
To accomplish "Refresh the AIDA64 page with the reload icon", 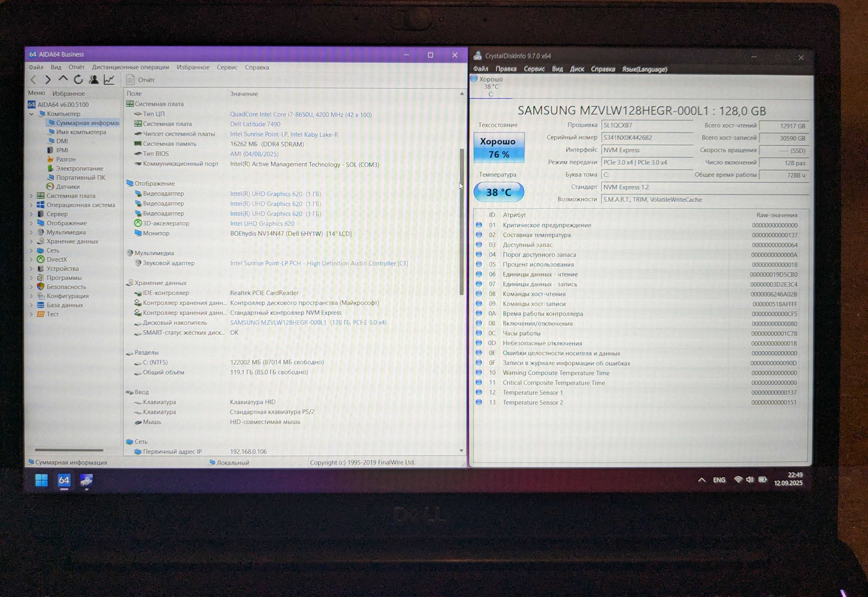I will (x=78, y=80).
